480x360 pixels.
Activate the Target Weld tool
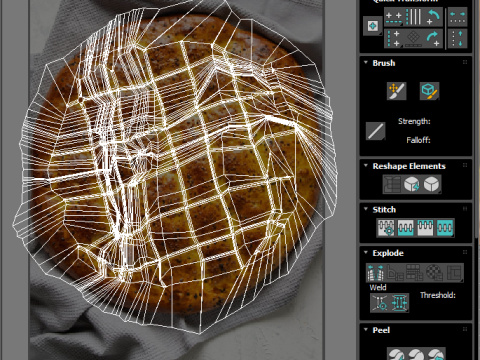coord(380,303)
